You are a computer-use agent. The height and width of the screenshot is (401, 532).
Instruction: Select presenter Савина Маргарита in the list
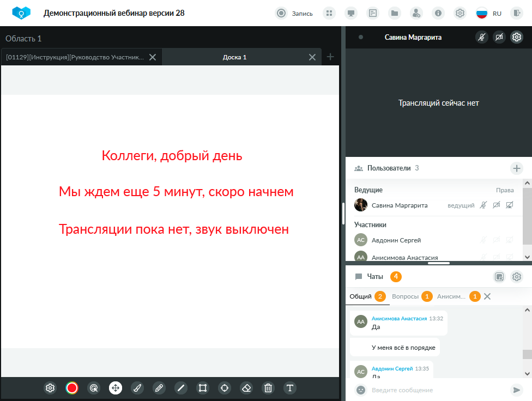coord(400,205)
